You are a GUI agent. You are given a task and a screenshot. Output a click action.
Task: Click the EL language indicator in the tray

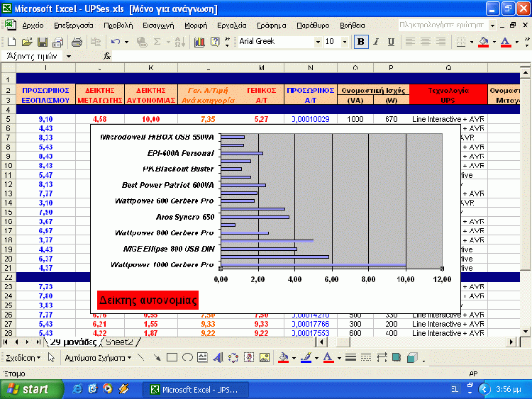point(455,390)
